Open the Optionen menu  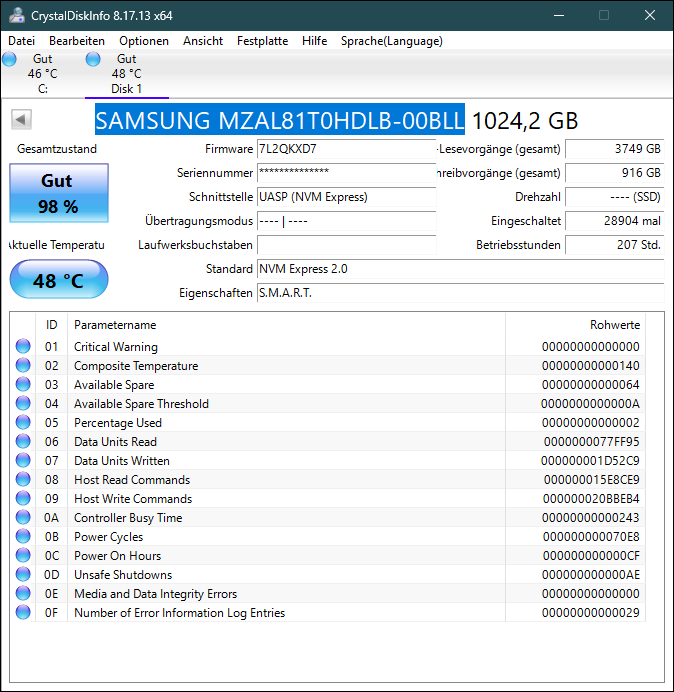click(144, 41)
